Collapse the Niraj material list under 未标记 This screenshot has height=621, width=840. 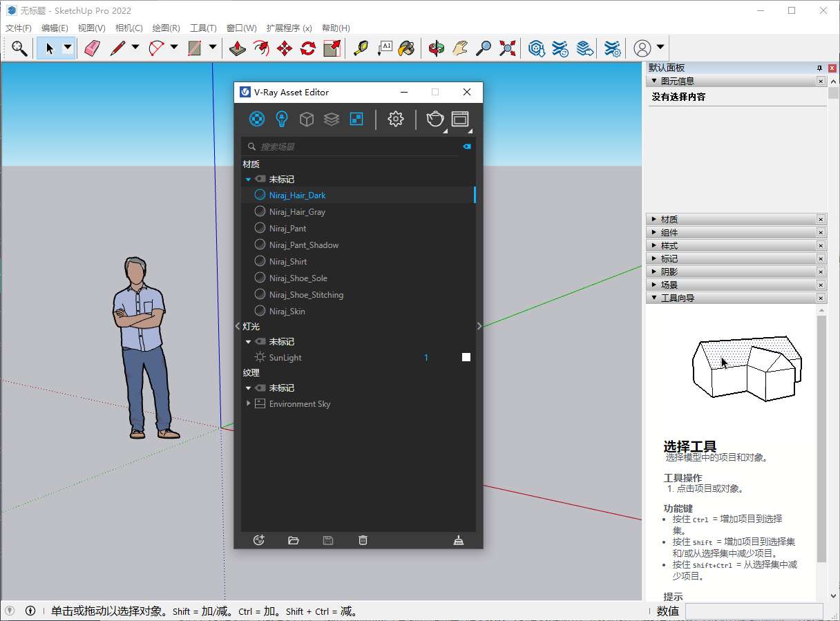pyautogui.click(x=249, y=179)
